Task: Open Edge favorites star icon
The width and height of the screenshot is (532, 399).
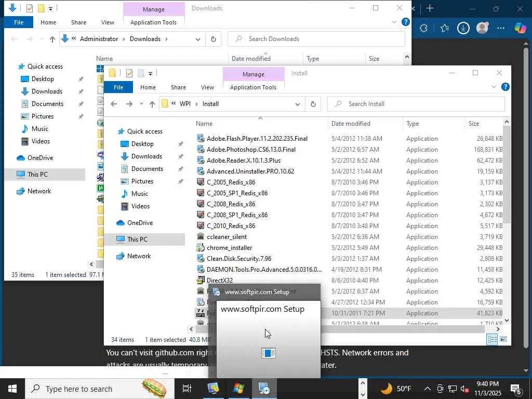Action: pos(445,28)
